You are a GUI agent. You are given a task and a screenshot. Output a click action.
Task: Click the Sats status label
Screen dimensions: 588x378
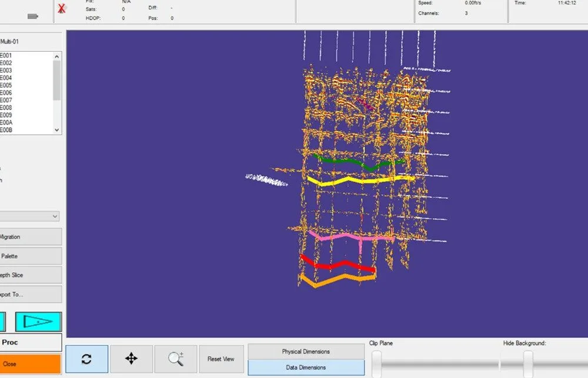pos(91,9)
